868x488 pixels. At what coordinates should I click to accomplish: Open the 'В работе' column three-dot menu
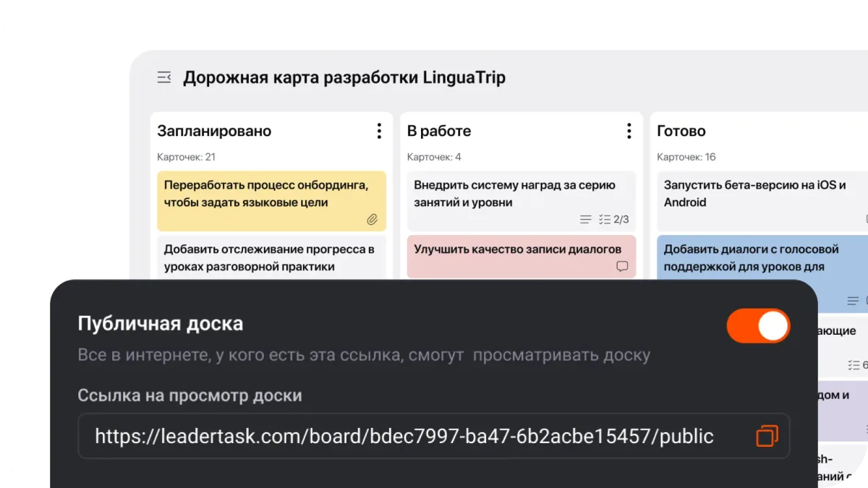coord(629,130)
